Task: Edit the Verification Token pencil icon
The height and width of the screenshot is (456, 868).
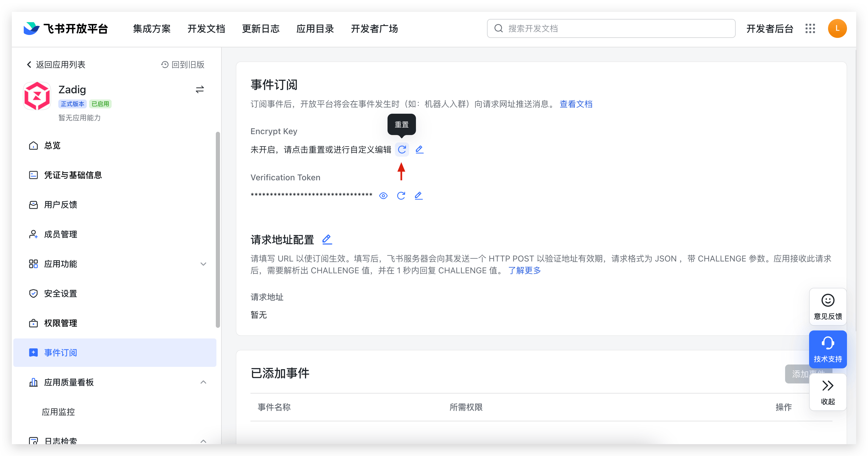Action: pyautogui.click(x=418, y=196)
